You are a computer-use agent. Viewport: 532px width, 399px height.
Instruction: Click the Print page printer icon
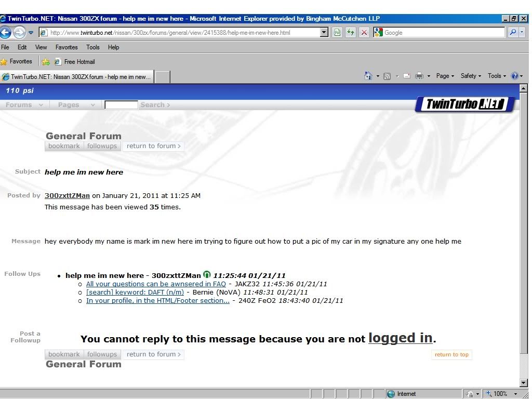419,76
